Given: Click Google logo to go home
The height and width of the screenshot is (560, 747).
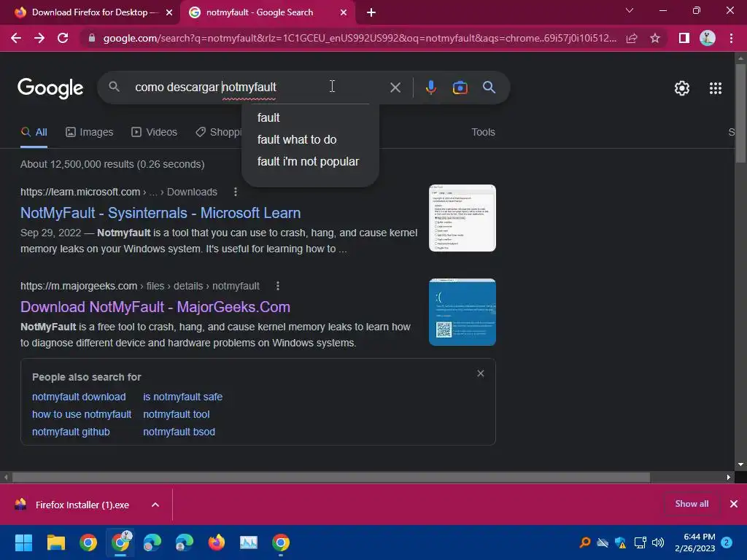Looking at the screenshot, I should pyautogui.click(x=50, y=88).
